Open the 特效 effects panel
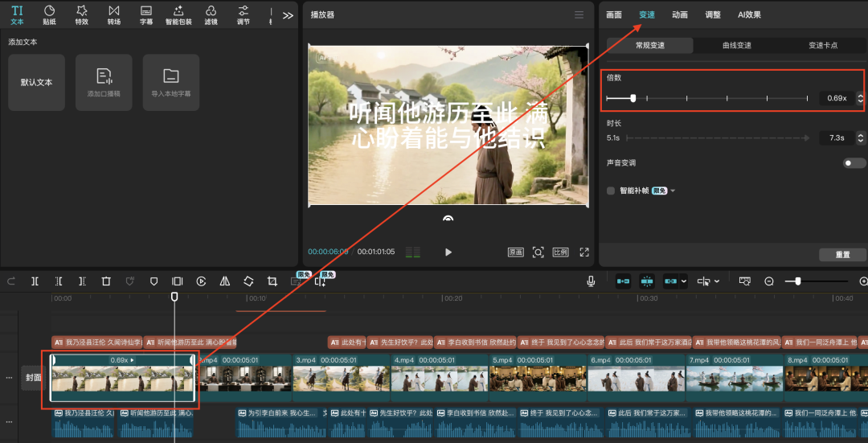This screenshot has height=443, width=868. [82, 15]
